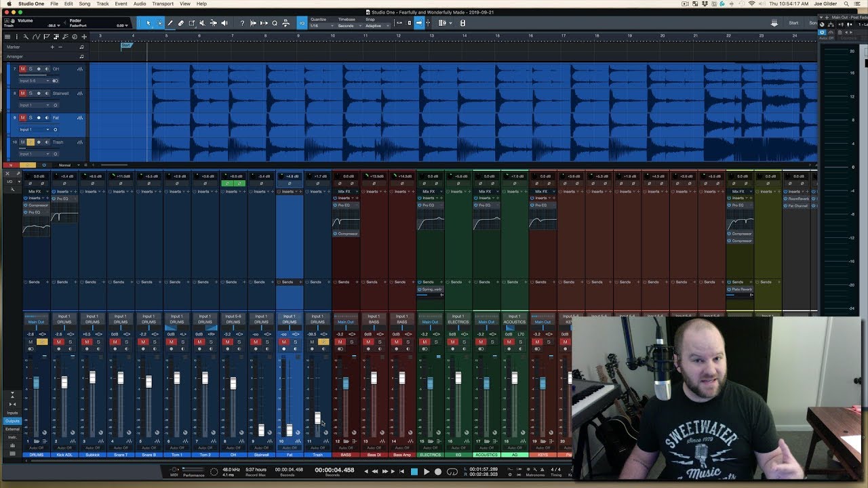The image size is (868, 488).
Task: Toggle the Outputs mixer panel
Action: click(12, 421)
